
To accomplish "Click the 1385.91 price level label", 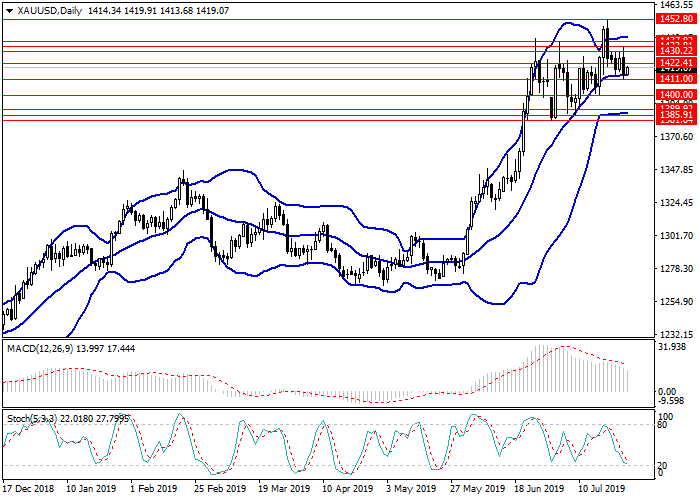I will pos(676,115).
